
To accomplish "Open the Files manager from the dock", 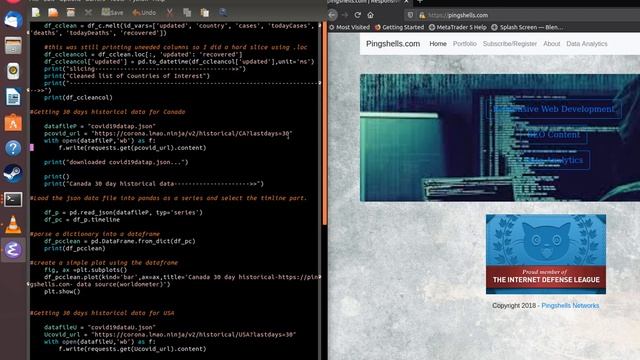I will coord(13,45).
